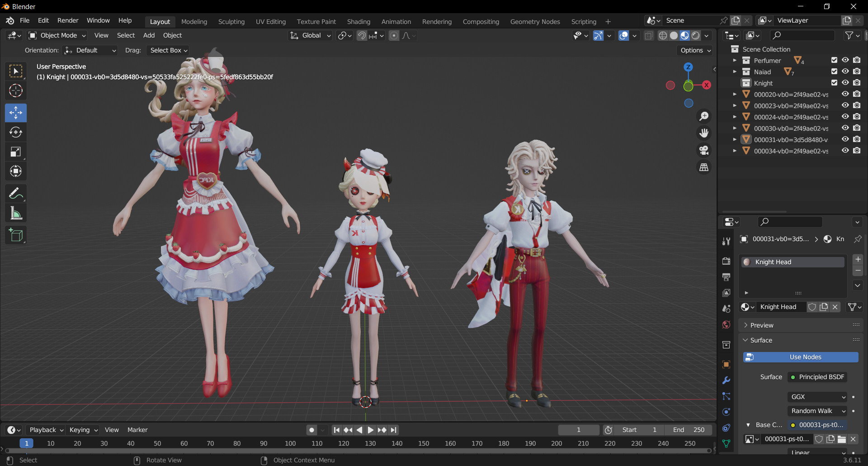Select the Measure tool
The height and width of the screenshot is (466, 868).
tap(15, 213)
